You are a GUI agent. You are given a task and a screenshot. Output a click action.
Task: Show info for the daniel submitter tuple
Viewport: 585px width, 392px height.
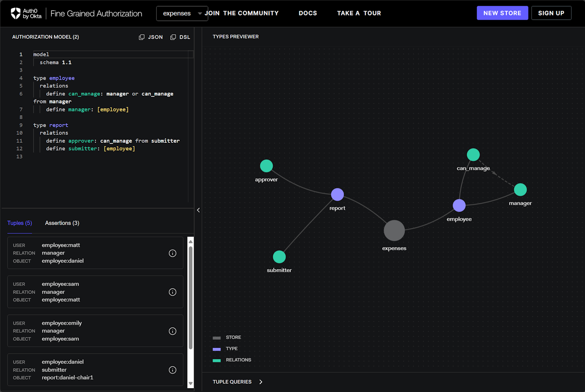172,370
